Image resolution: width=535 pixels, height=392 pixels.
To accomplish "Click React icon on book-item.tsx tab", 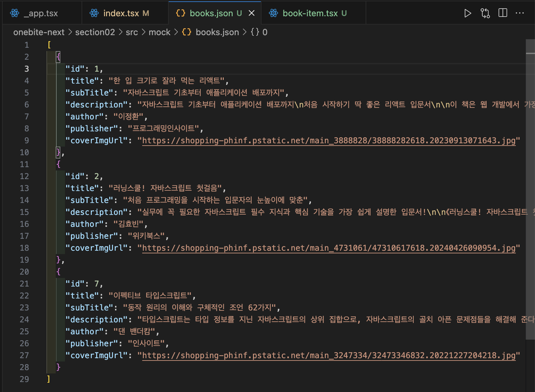I will (x=273, y=13).
